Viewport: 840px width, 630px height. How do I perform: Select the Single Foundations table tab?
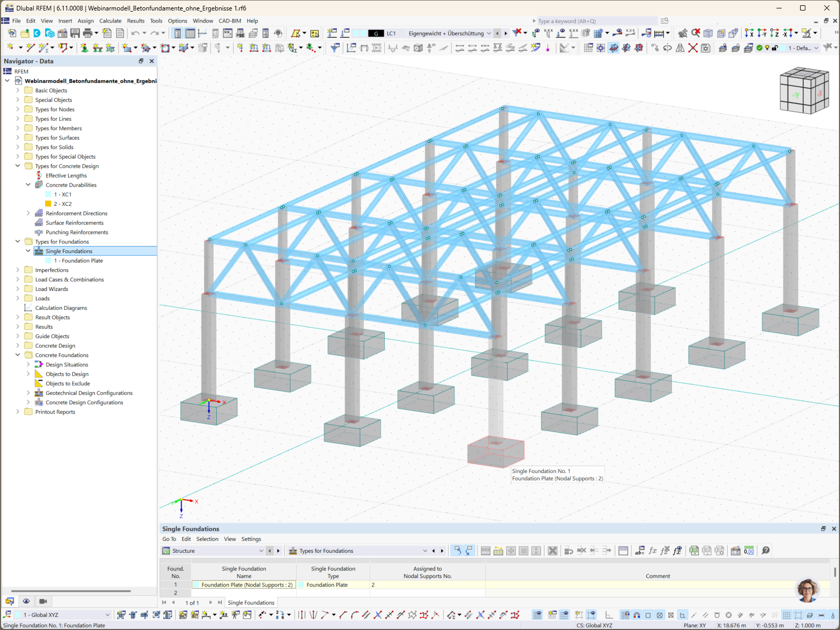coord(251,603)
